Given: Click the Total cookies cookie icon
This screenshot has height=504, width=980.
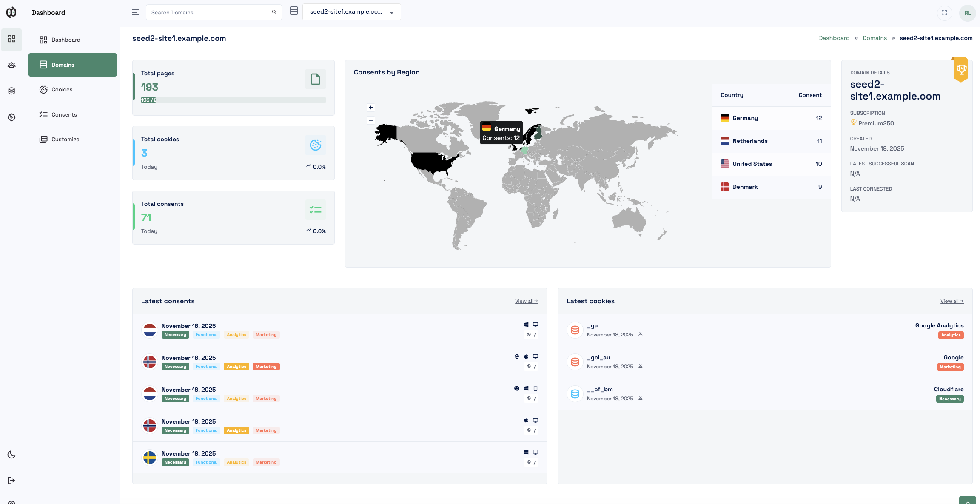Looking at the screenshot, I should [x=316, y=145].
